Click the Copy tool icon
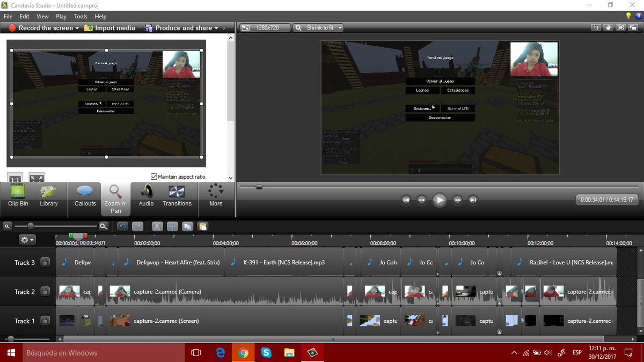Image resolution: width=644 pixels, height=362 pixels. point(187,226)
